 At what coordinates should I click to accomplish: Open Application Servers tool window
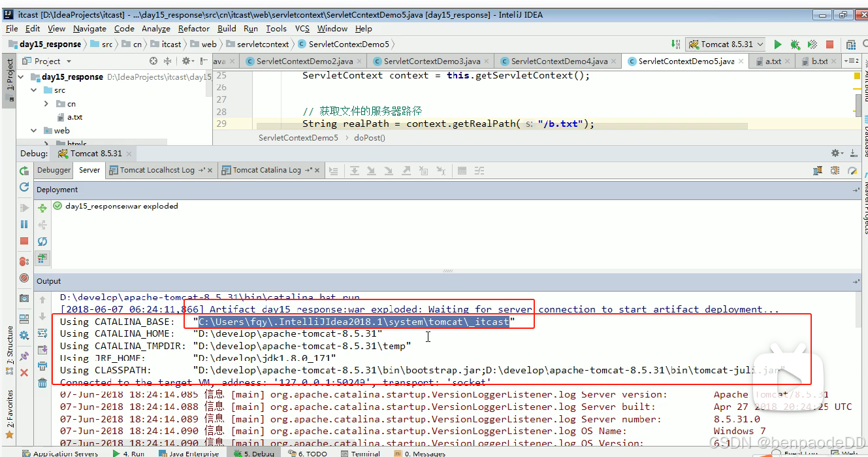(x=60, y=453)
